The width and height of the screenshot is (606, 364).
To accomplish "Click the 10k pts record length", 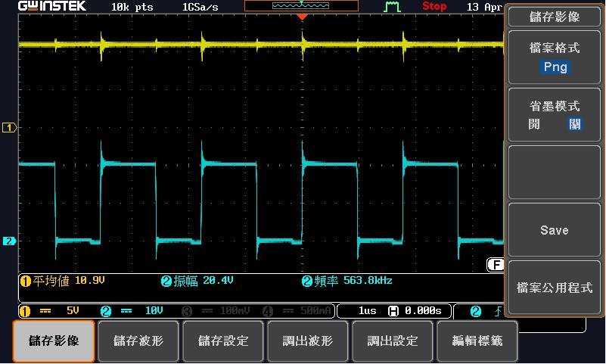I will [132, 7].
